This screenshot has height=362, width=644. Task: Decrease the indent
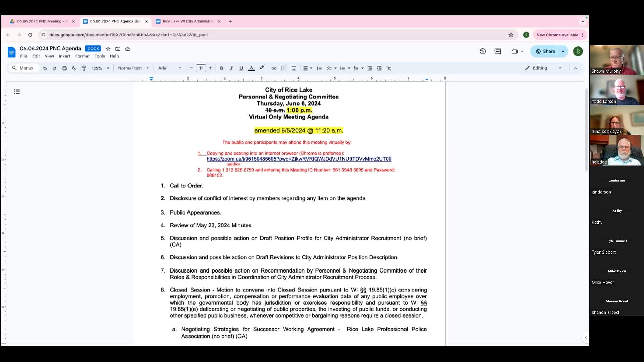(x=369, y=68)
